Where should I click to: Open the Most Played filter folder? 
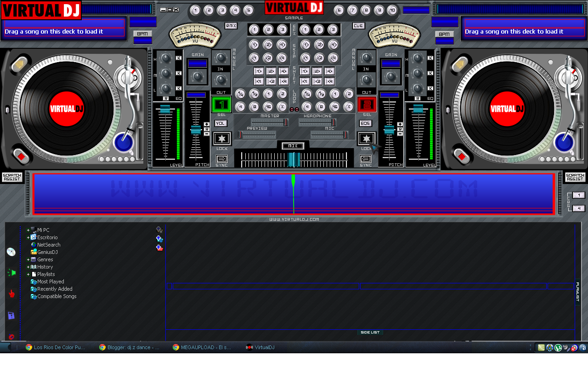(47, 282)
